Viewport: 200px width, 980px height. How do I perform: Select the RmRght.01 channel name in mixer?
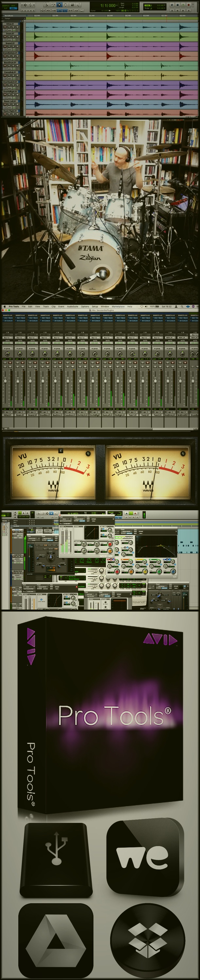point(120,415)
